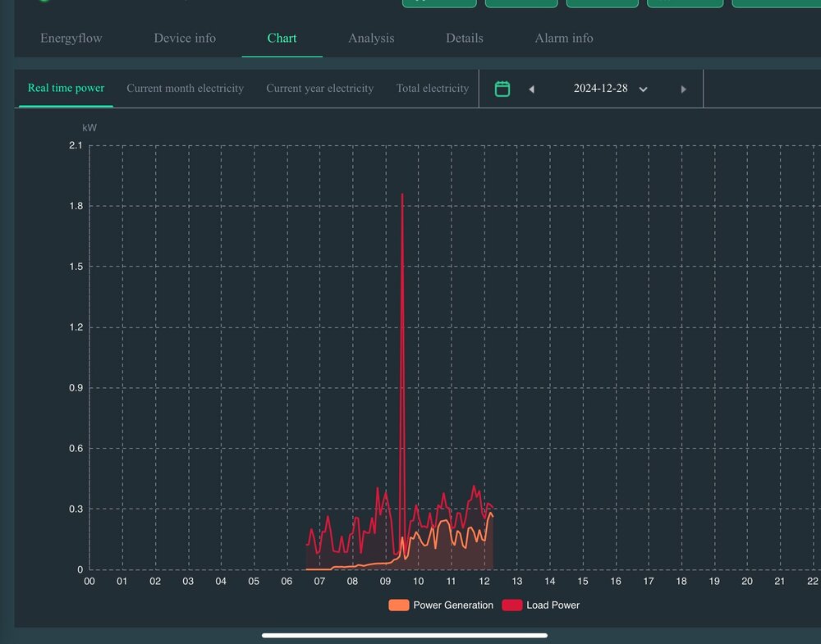Select Real time power view
The height and width of the screenshot is (644, 821).
pyautogui.click(x=66, y=89)
